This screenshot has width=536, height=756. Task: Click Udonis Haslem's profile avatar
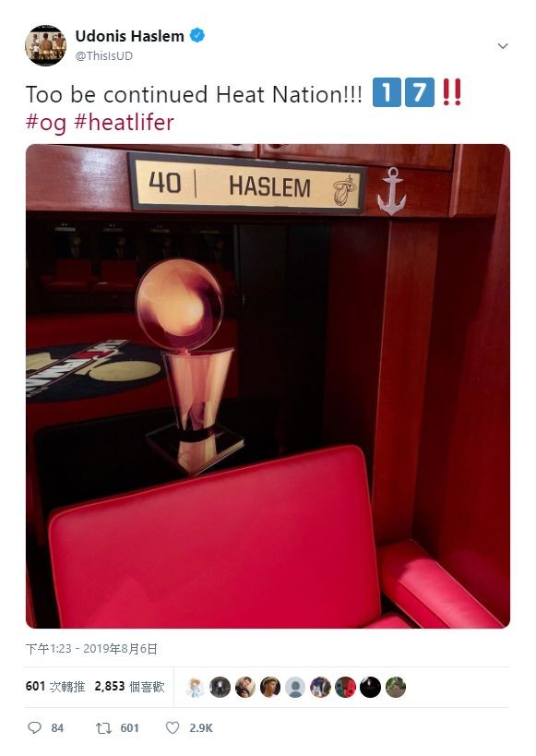click(x=45, y=45)
